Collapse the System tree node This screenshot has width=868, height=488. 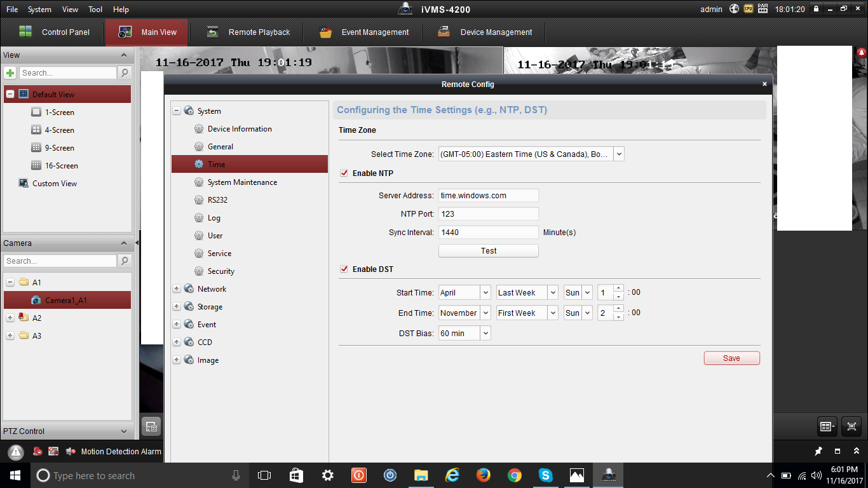pyautogui.click(x=177, y=111)
